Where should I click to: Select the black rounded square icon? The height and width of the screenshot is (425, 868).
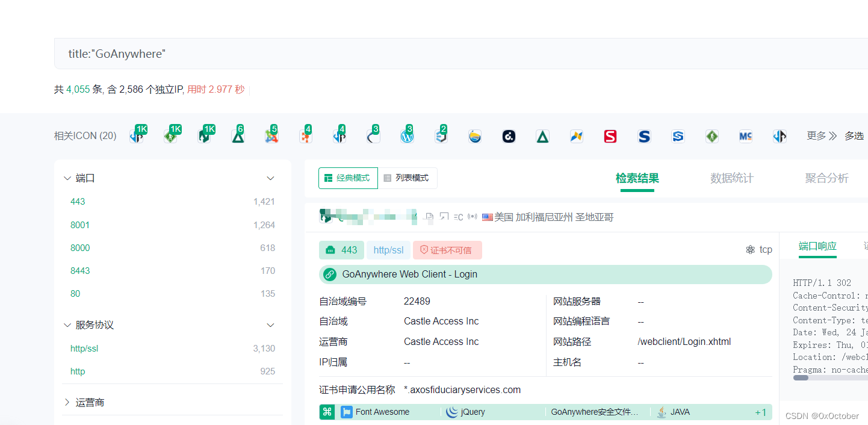pyautogui.click(x=509, y=137)
